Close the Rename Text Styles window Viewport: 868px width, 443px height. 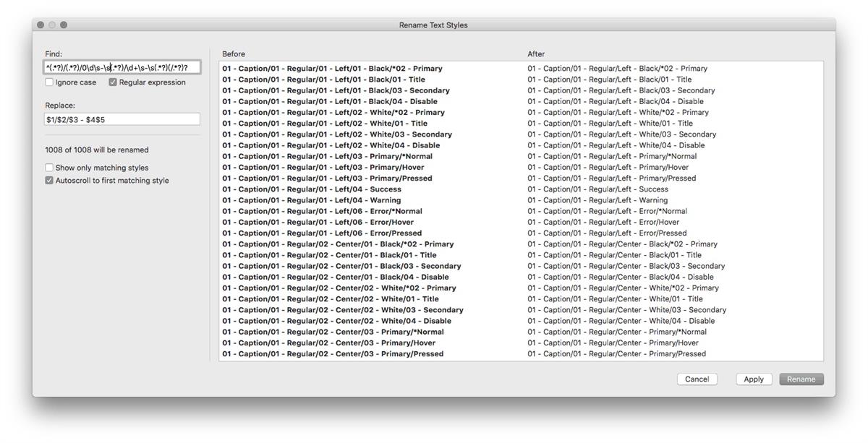[x=41, y=25]
